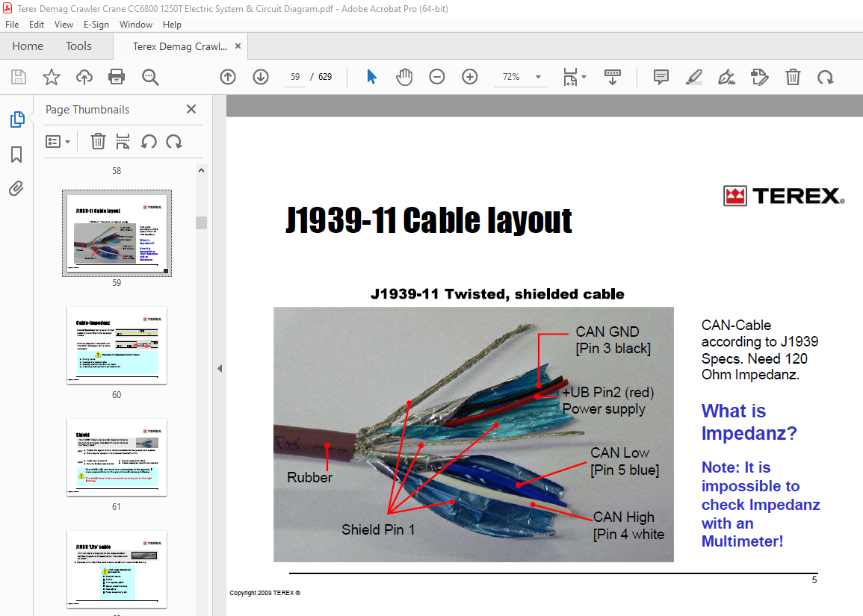The width and height of the screenshot is (863, 616).
Task: Click the 'What is Impedanz?' text
Action: click(x=749, y=422)
